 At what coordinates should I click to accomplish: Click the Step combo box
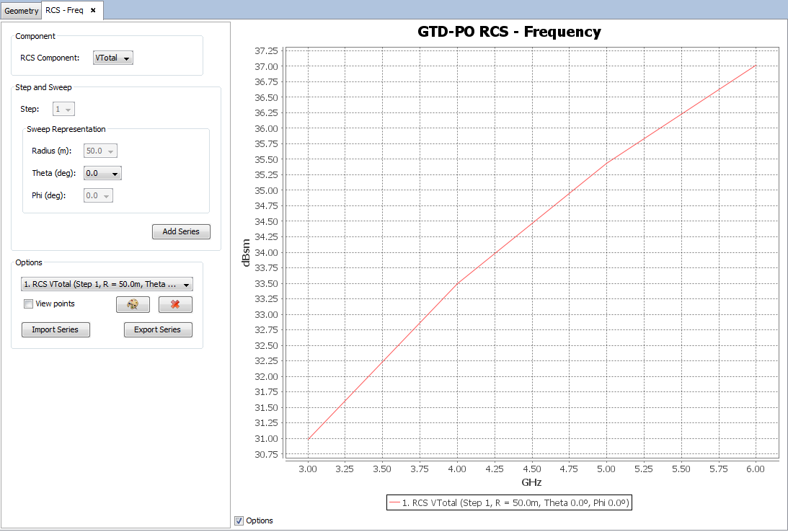click(x=64, y=109)
